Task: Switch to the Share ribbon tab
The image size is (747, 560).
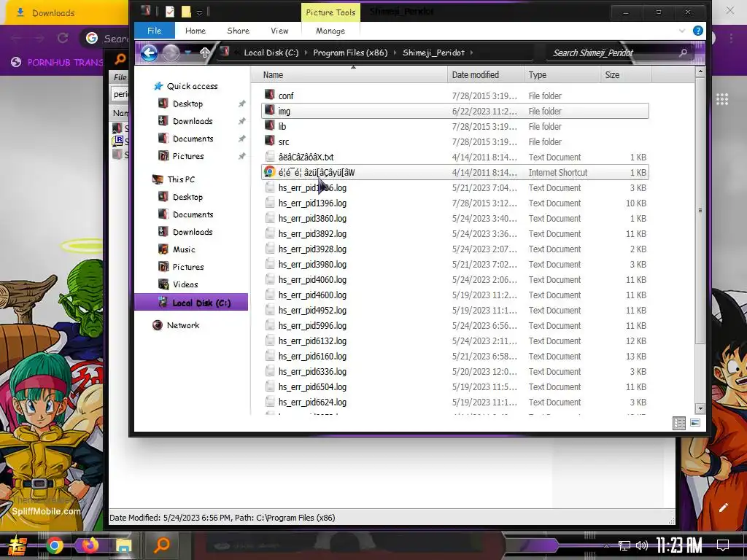Action: pyautogui.click(x=239, y=31)
